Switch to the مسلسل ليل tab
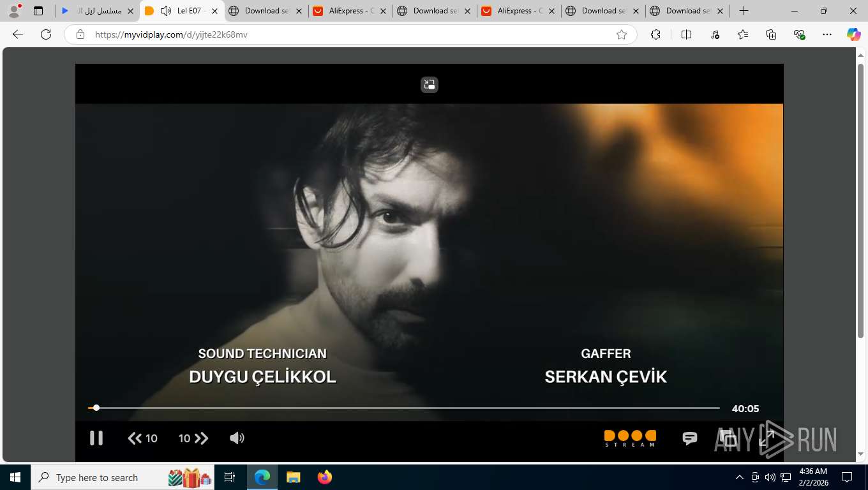 [98, 11]
